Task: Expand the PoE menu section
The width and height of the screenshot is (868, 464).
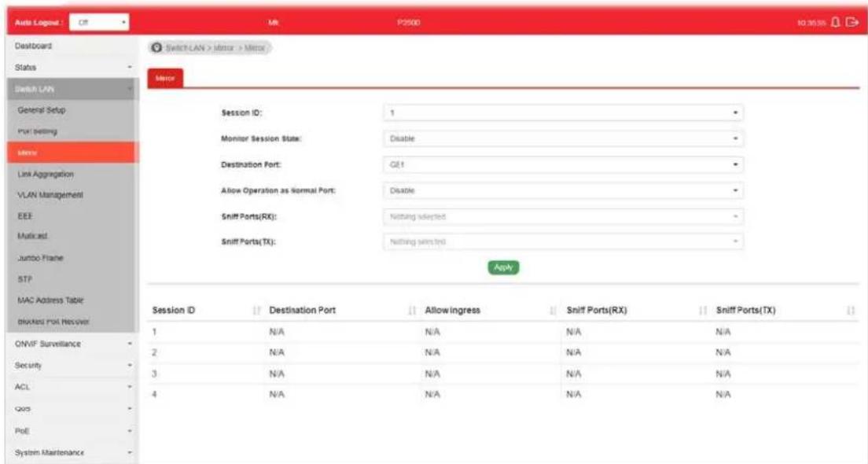Action: click(x=72, y=431)
